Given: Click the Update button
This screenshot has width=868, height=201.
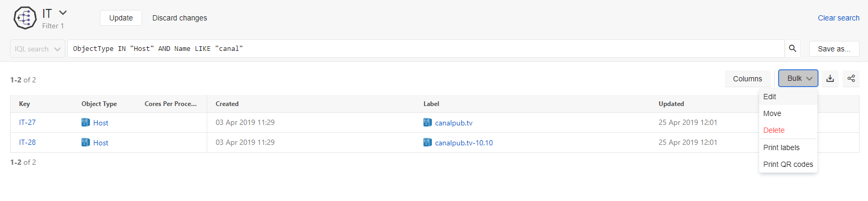Looking at the screenshot, I should click(x=121, y=18).
